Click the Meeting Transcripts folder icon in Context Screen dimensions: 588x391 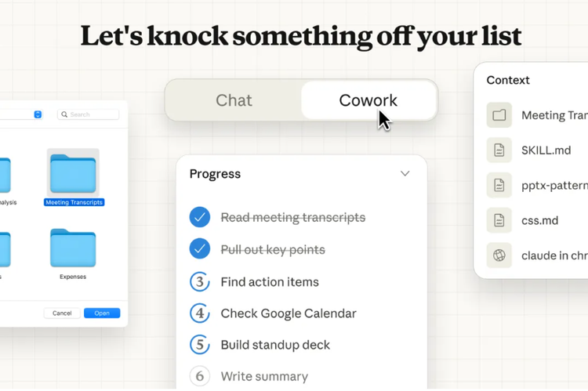click(x=499, y=115)
